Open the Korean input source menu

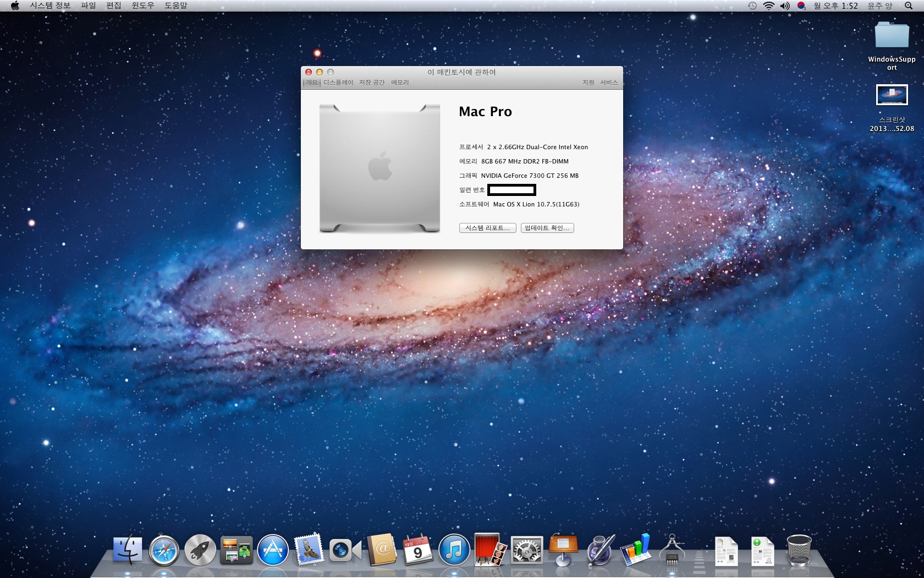tap(801, 6)
